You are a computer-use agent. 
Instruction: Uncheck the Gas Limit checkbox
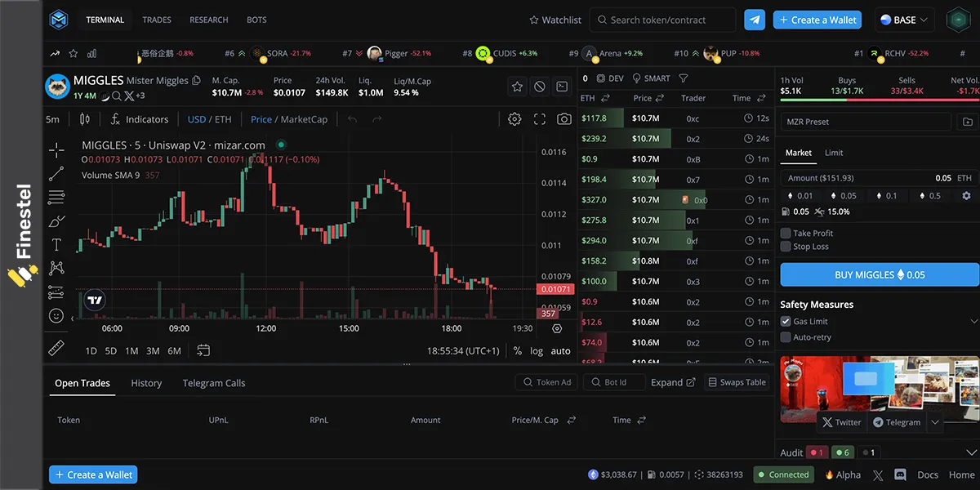(786, 322)
